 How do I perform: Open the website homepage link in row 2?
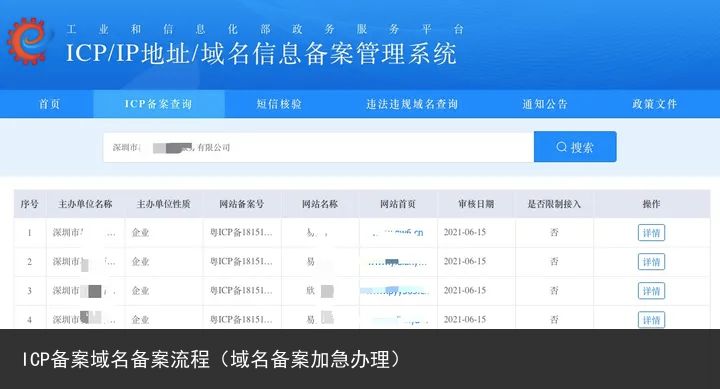tap(398, 262)
